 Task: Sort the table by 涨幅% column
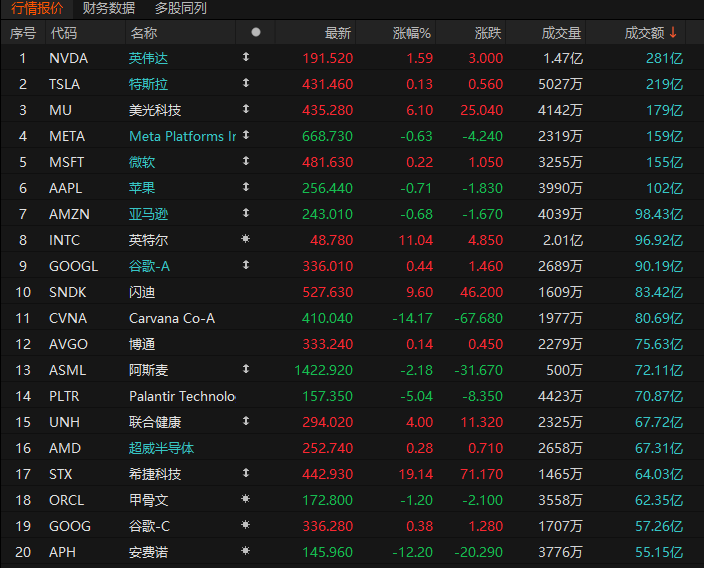(411, 33)
